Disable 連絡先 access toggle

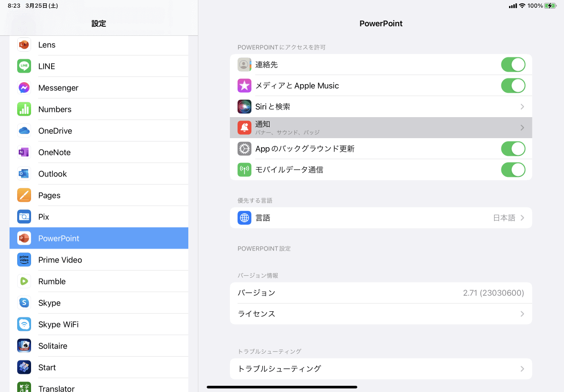(513, 65)
